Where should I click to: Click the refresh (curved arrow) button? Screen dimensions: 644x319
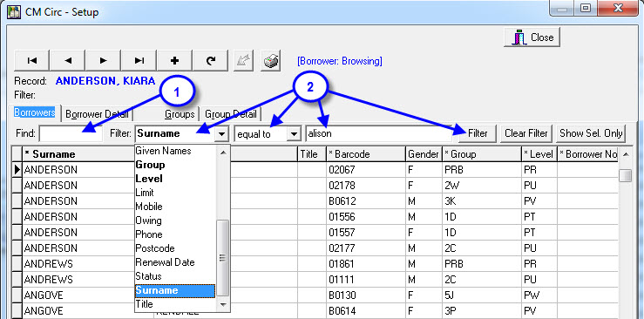click(210, 61)
